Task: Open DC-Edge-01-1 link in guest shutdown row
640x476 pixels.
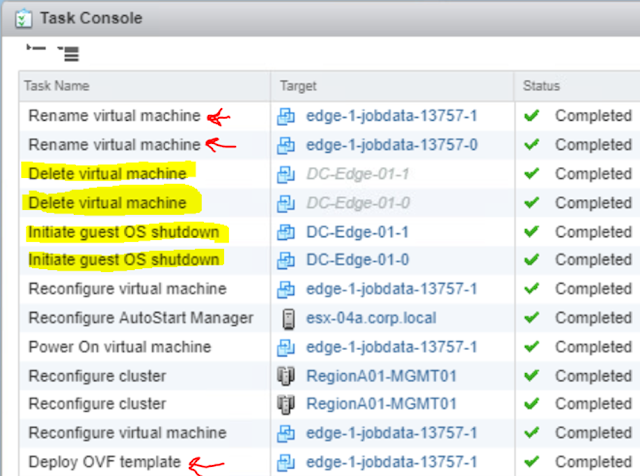Action: coord(358,232)
